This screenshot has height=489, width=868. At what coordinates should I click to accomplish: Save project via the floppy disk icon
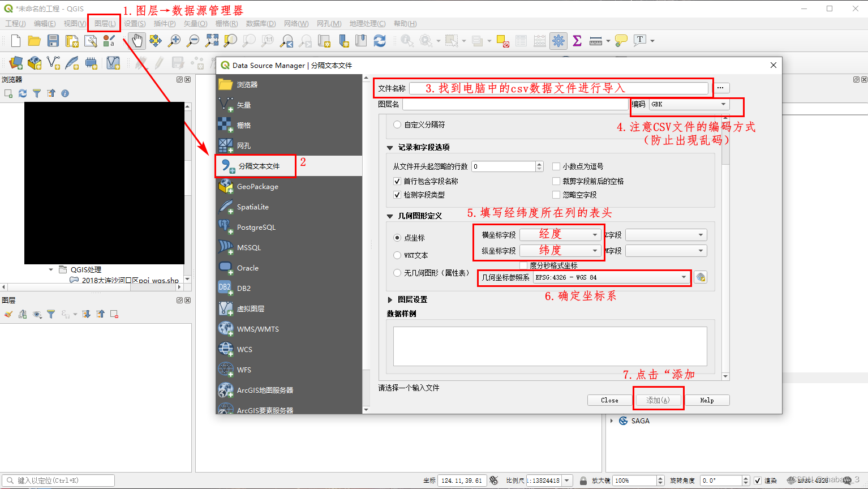(53, 41)
